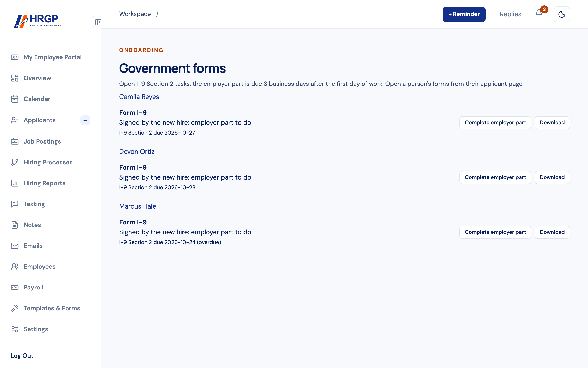Click the Notes document icon
This screenshot has width=588, height=368.
click(x=14, y=225)
